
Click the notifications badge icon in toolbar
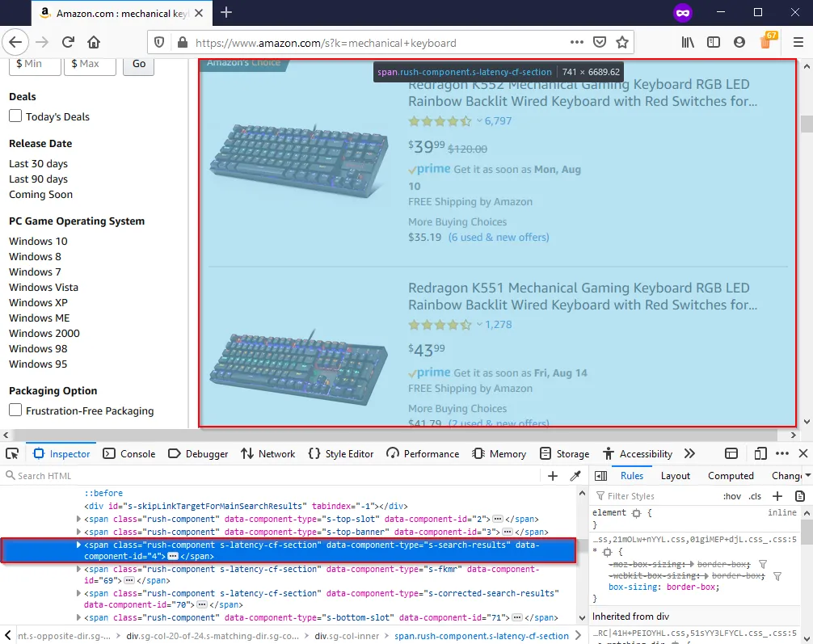[765, 40]
